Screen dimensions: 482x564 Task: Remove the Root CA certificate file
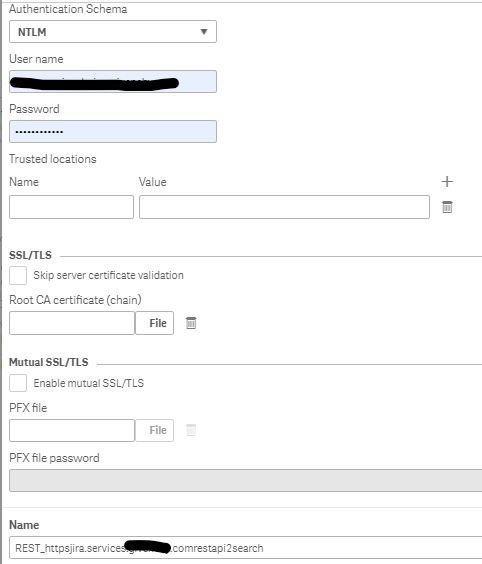191,323
